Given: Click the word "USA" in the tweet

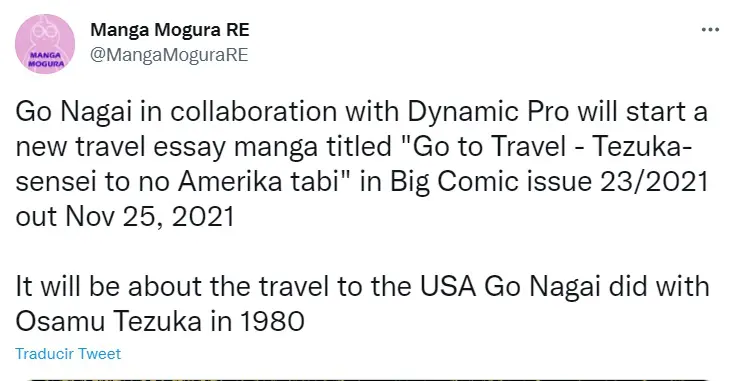Looking at the screenshot, I should click(x=448, y=287).
